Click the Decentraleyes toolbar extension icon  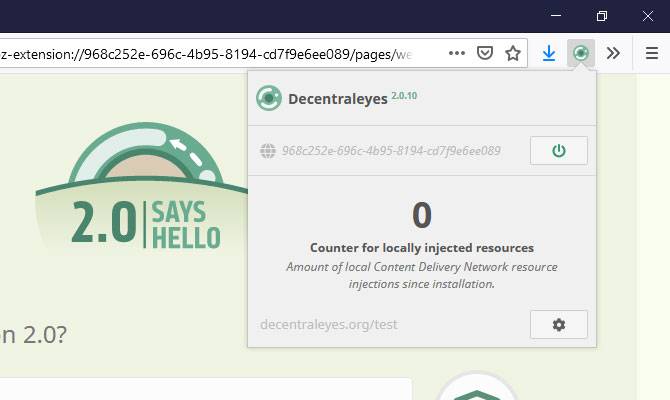pos(581,53)
